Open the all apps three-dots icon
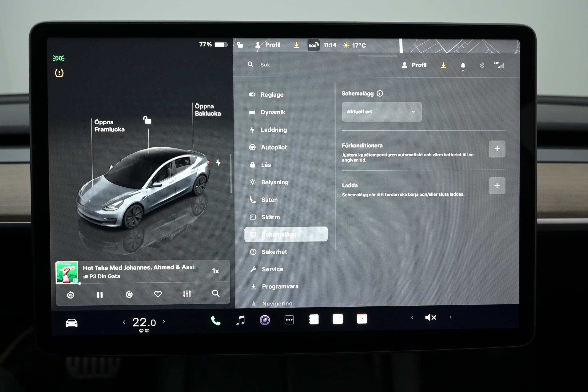Viewport: 588px width, 392px height. tap(289, 320)
